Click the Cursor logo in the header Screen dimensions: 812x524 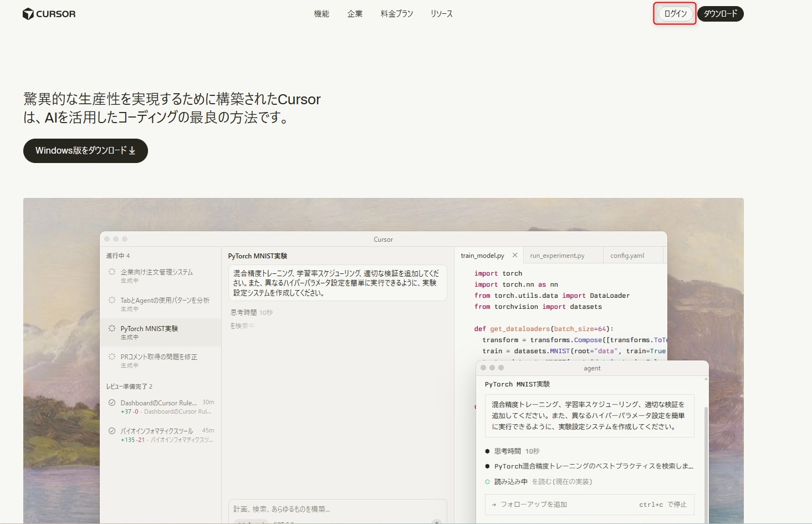49,14
